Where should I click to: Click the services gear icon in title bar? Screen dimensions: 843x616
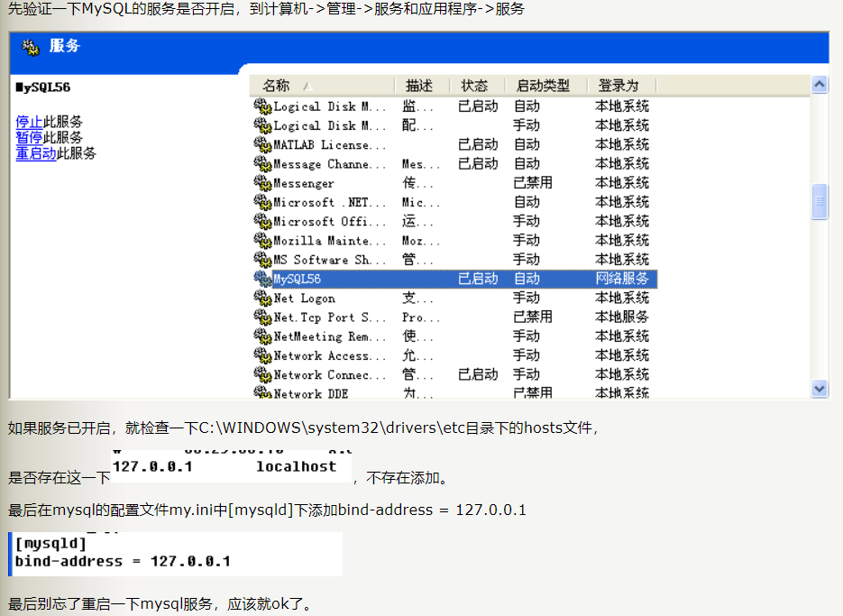[32, 47]
